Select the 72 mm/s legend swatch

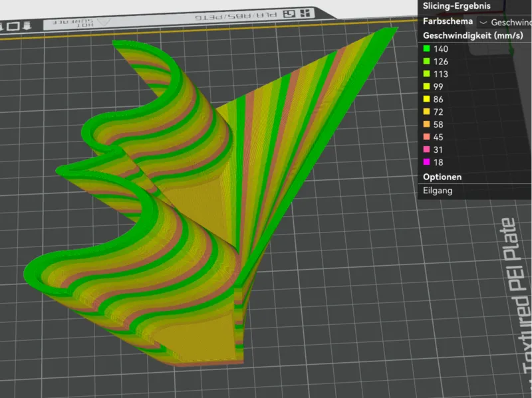[426, 111]
